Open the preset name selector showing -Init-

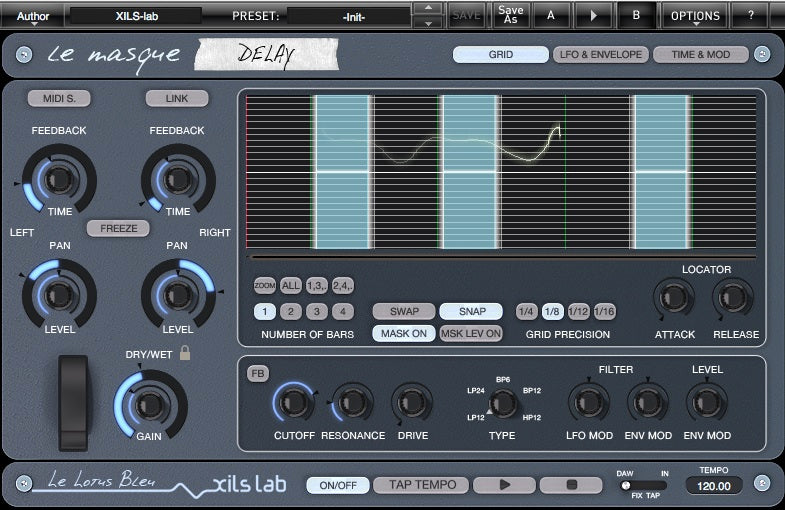pyautogui.click(x=348, y=16)
